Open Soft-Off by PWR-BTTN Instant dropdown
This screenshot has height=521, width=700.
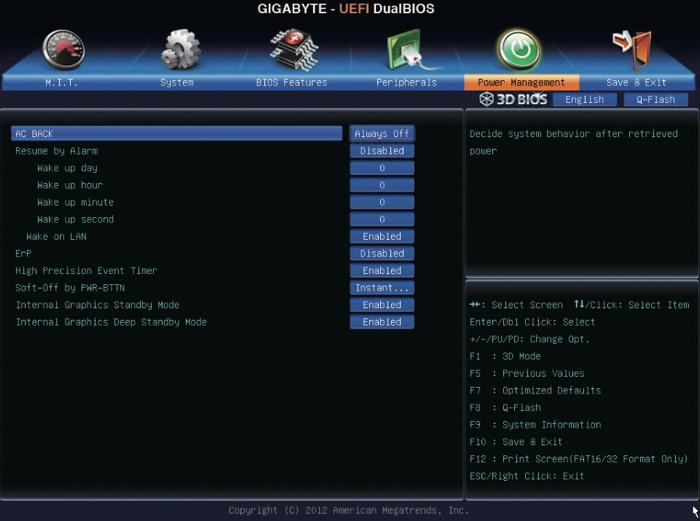pos(382,288)
